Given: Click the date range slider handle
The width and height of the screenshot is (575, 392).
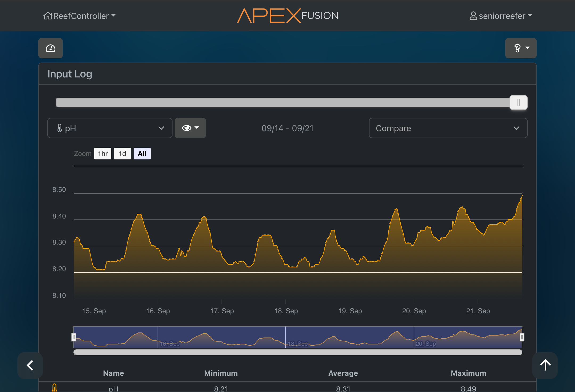Looking at the screenshot, I should [x=518, y=102].
